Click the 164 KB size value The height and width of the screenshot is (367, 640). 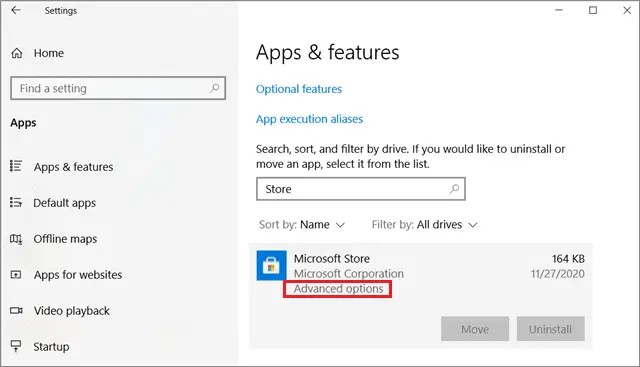(568, 258)
